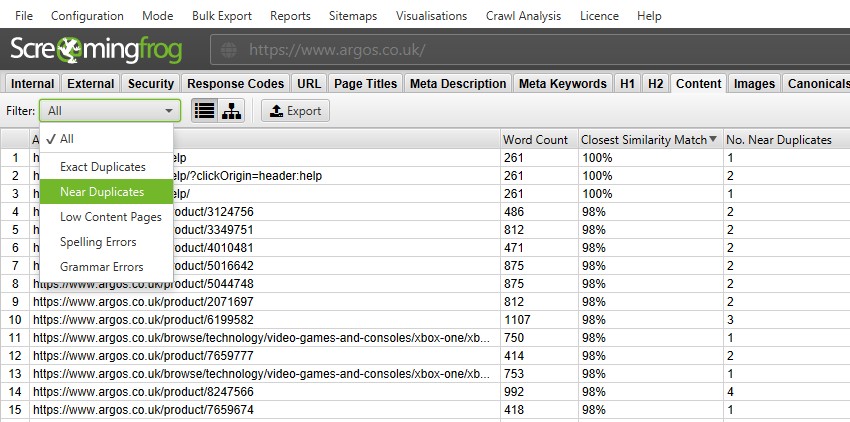Click the Word Count column header
The height and width of the screenshot is (422, 850).
pyautogui.click(x=535, y=140)
